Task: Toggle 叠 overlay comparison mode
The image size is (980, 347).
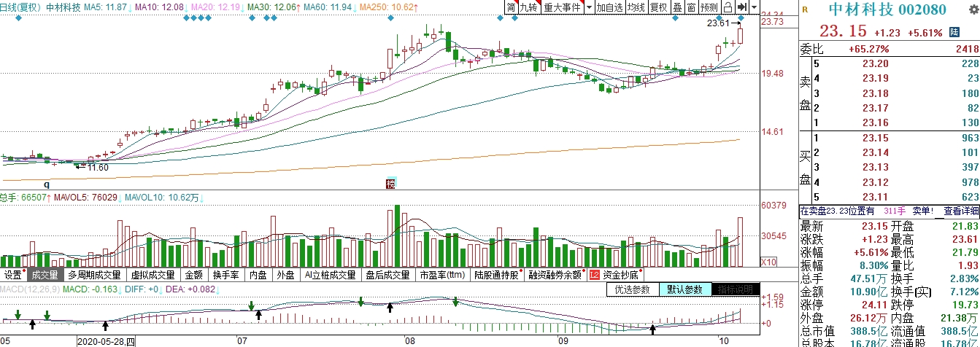Action: point(677,7)
